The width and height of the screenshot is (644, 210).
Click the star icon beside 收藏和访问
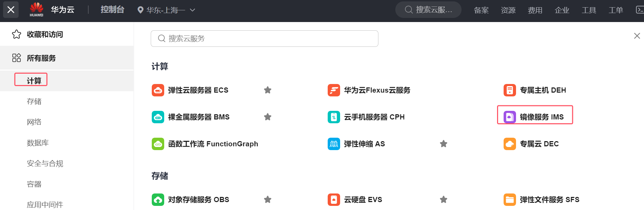click(17, 34)
